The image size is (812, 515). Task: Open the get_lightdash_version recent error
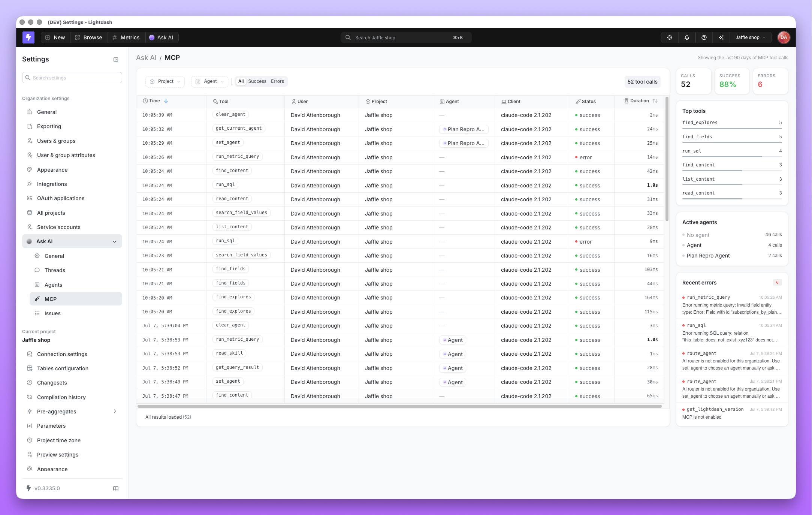tap(732, 413)
